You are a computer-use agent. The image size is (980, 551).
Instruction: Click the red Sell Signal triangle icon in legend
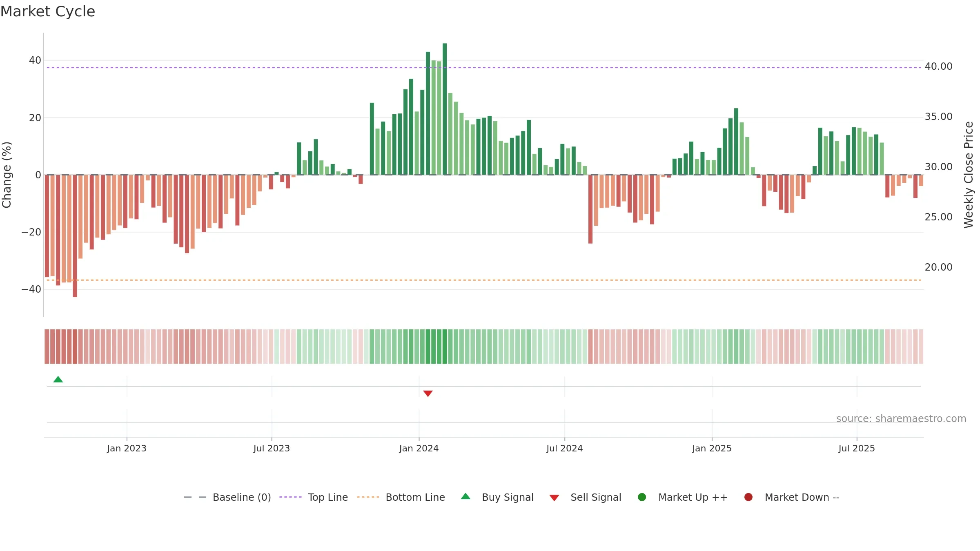[554, 498]
